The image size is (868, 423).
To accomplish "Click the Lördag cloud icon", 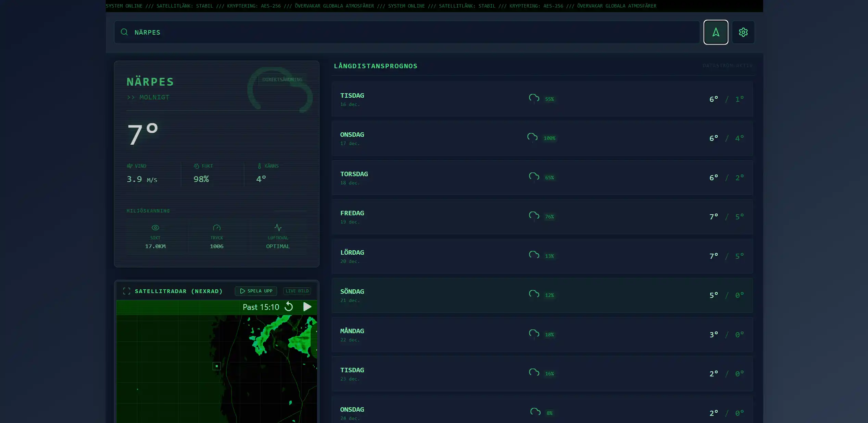I will click(x=534, y=255).
